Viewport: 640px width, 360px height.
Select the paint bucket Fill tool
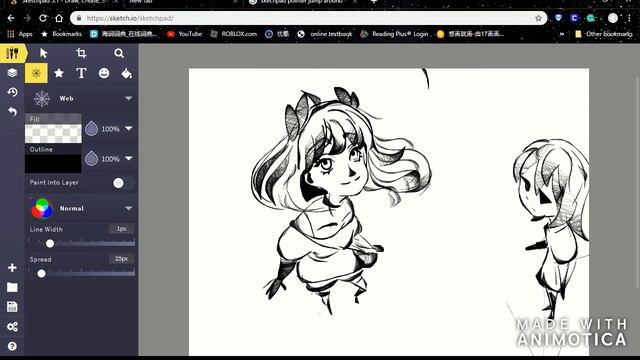click(x=127, y=73)
